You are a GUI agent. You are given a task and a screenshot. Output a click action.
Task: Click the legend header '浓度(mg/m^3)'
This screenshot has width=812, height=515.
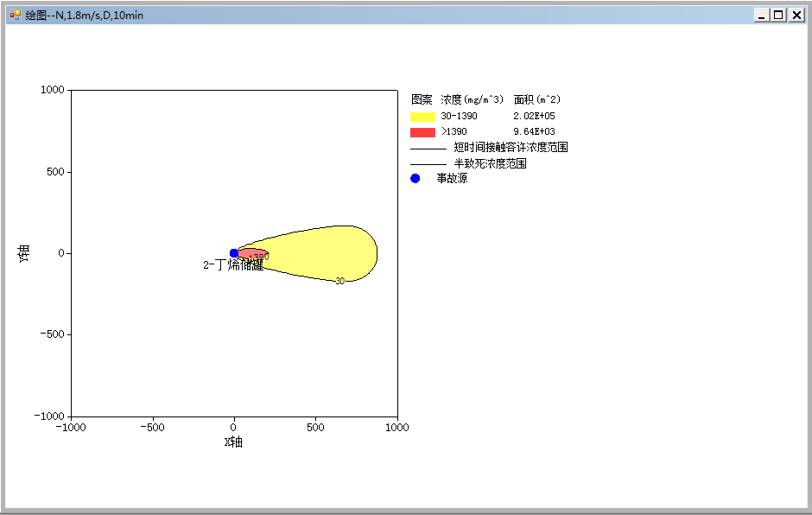point(472,99)
